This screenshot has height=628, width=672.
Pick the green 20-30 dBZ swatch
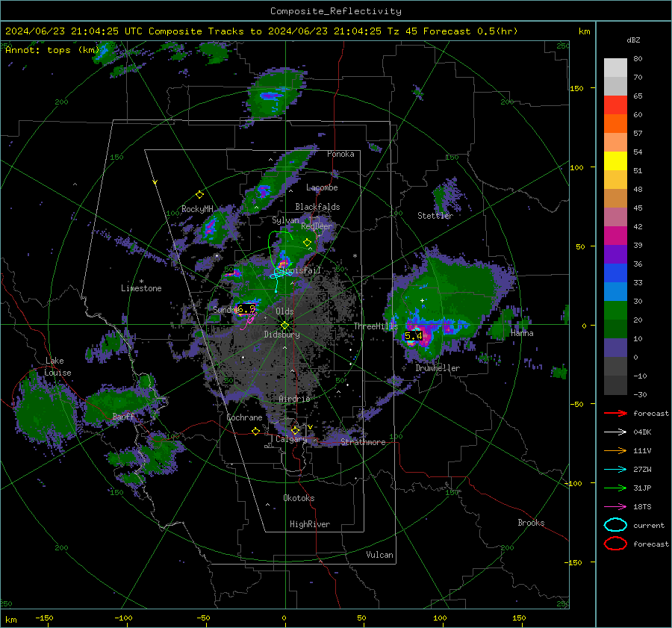(x=615, y=311)
